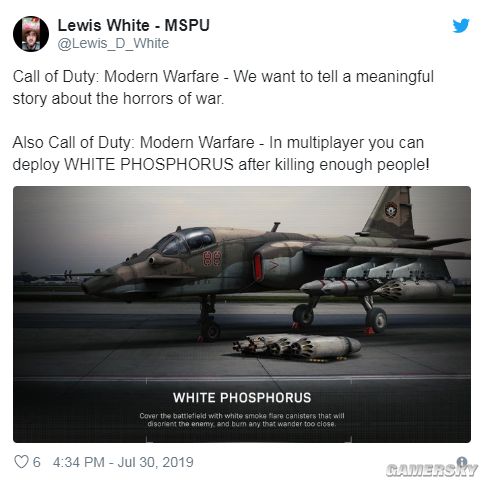Open the attached jet image
The image size is (484, 482).
click(x=242, y=314)
